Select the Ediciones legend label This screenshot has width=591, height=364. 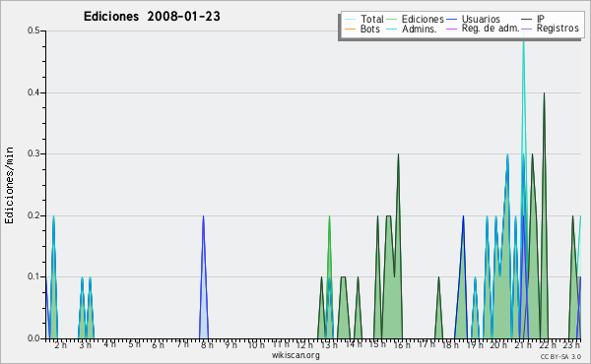[423, 19]
